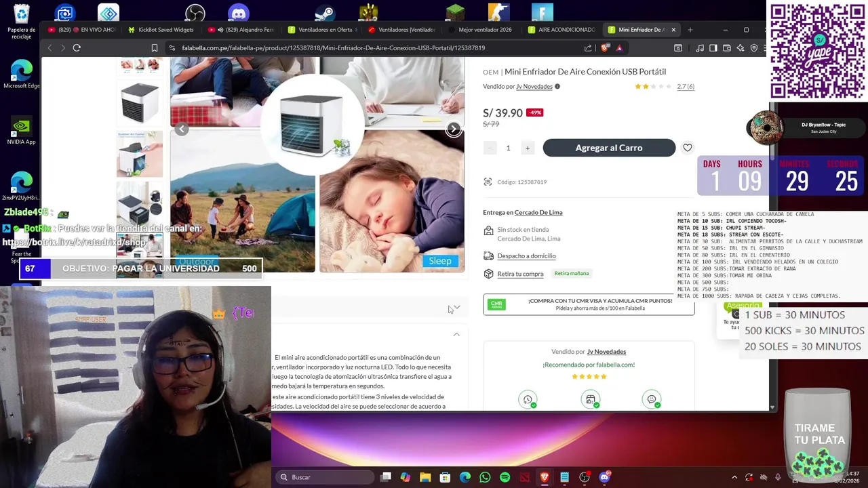Open the share icon in address bar

[588, 48]
